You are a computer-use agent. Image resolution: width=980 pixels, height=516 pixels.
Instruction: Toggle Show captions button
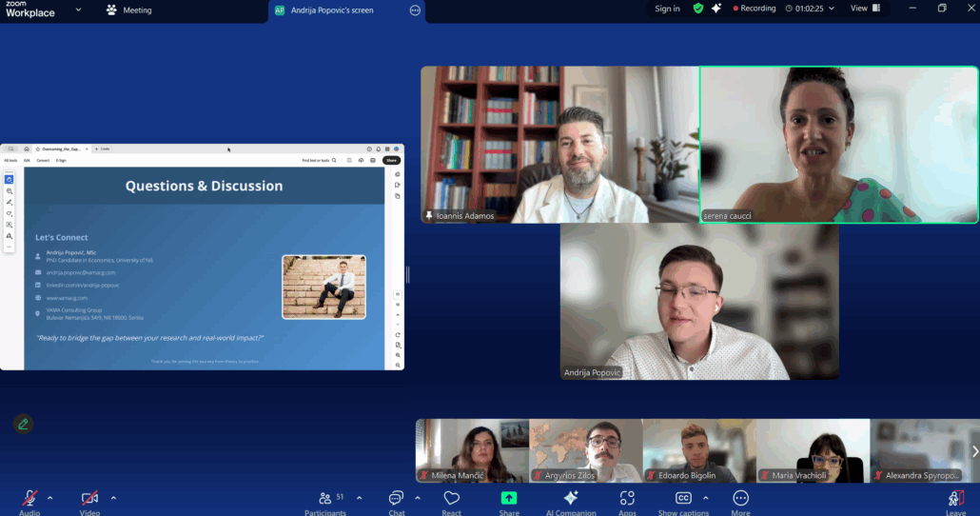[683, 498]
